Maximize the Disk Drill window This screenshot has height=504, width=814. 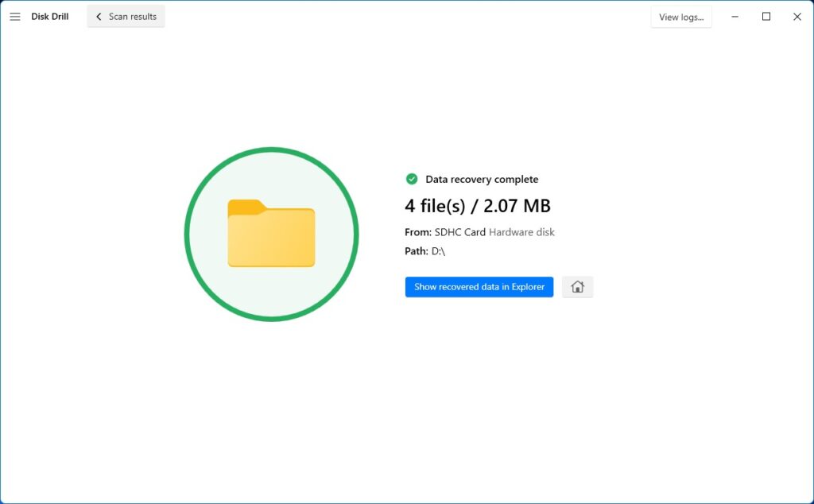[766, 16]
